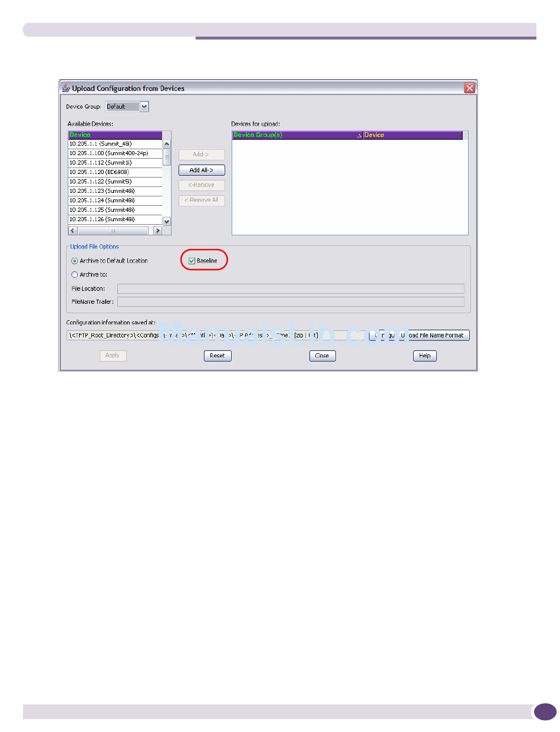The image size is (560, 732).
Task: Toggle the Baseline checkbox
Action: (192, 261)
